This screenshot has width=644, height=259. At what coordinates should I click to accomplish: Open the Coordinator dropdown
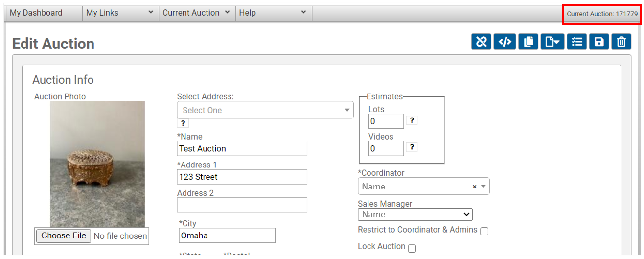click(x=423, y=187)
